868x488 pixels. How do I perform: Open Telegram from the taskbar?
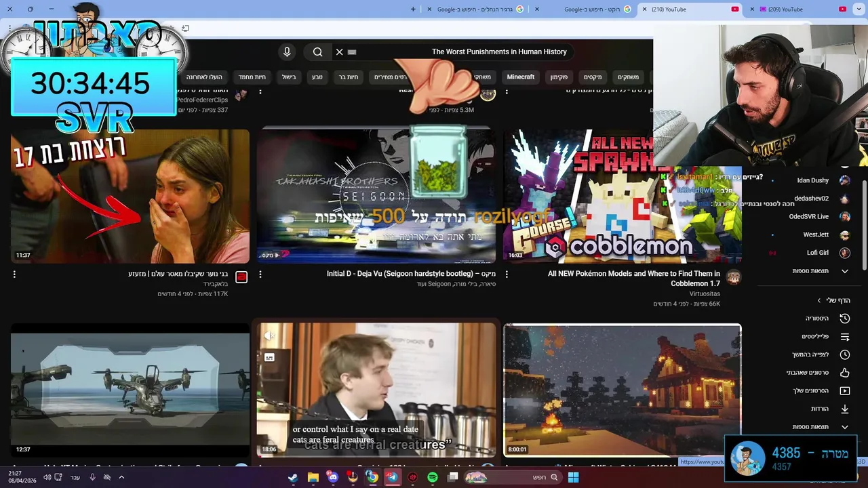392,477
